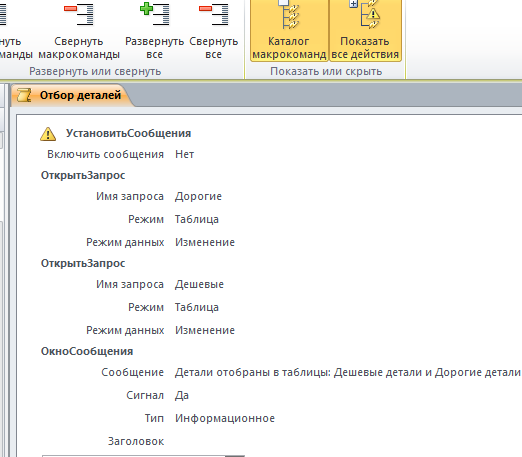
Task: Click the Информационное type value
Action: click(225, 418)
